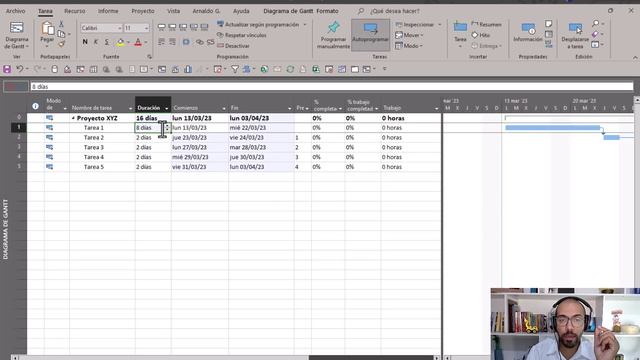Switch to the Vista tab
The height and width of the screenshot is (360, 640).
(173, 11)
